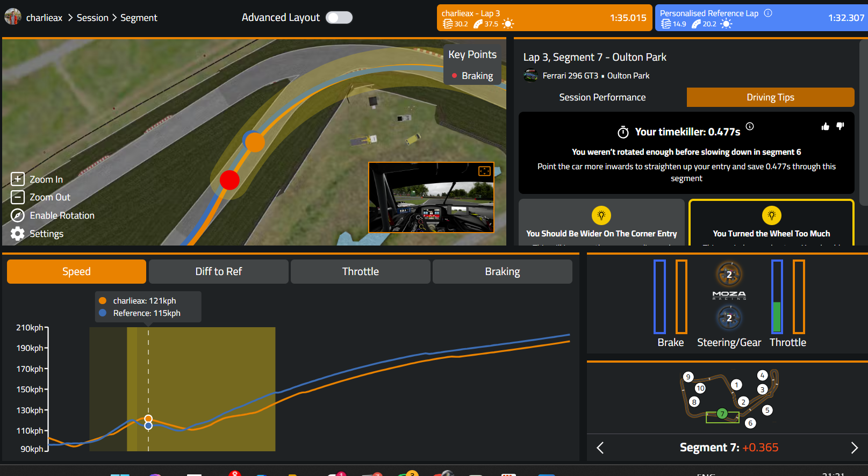The width and height of the screenshot is (868, 476).
Task: Click the orange car position marker on map
Action: pyautogui.click(x=255, y=142)
